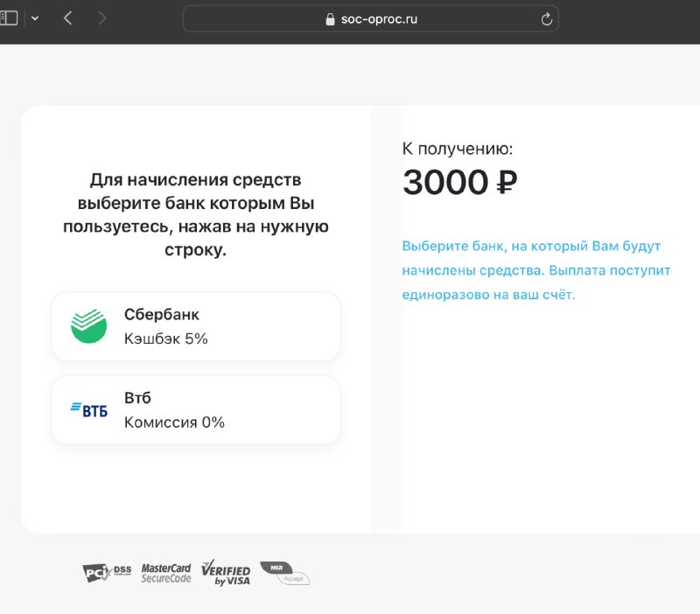Image resolution: width=700 pixels, height=614 pixels.
Task: Go forward with the forward arrow
Action: [x=102, y=18]
